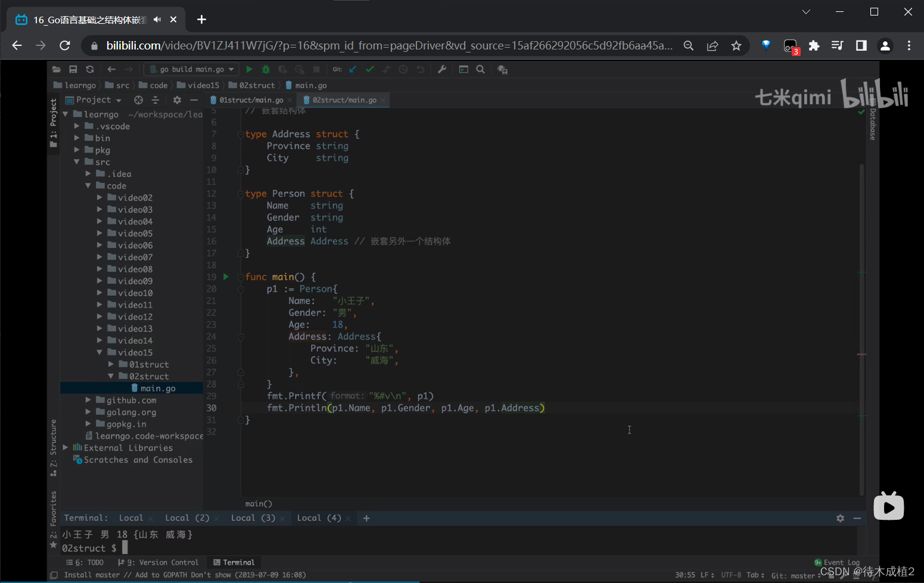The image size is (924, 583).
Task: Hide Project panel with minus icon
Action: (194, 100)
